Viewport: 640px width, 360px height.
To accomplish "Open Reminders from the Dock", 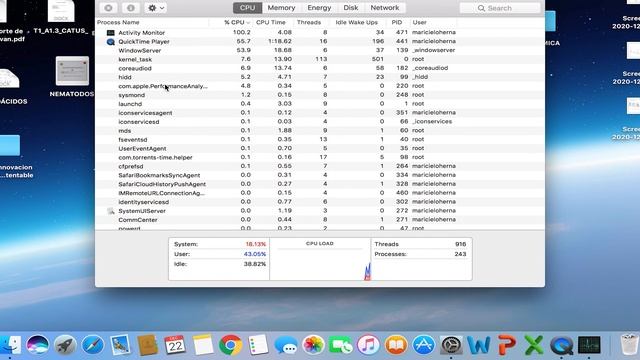I will (258, 345).
